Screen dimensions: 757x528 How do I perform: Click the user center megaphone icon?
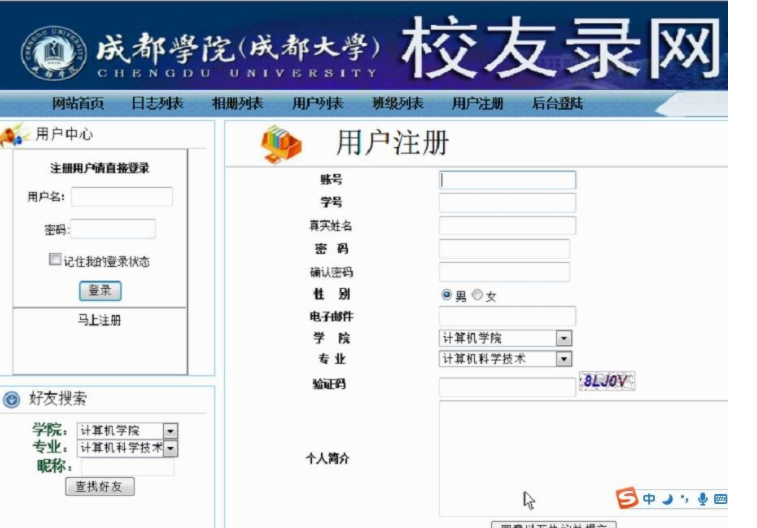[x=13, y=135]
